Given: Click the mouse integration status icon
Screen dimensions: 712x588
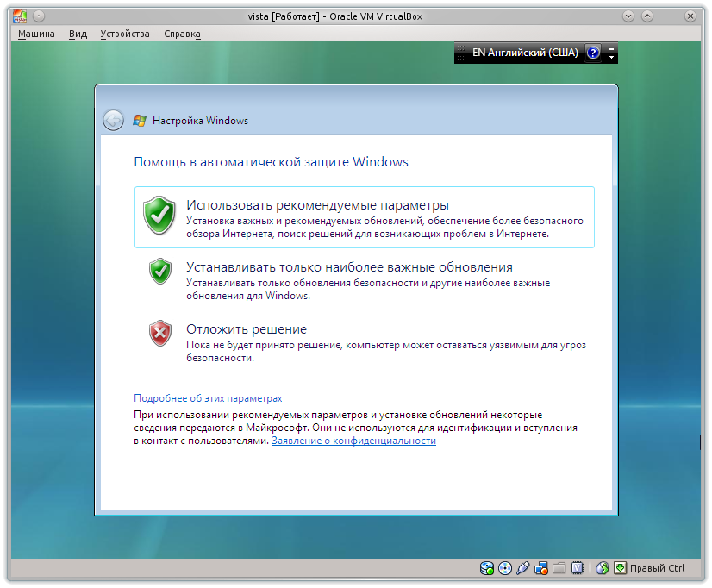Looking at the screenshot, I should [x=601, y=567].
